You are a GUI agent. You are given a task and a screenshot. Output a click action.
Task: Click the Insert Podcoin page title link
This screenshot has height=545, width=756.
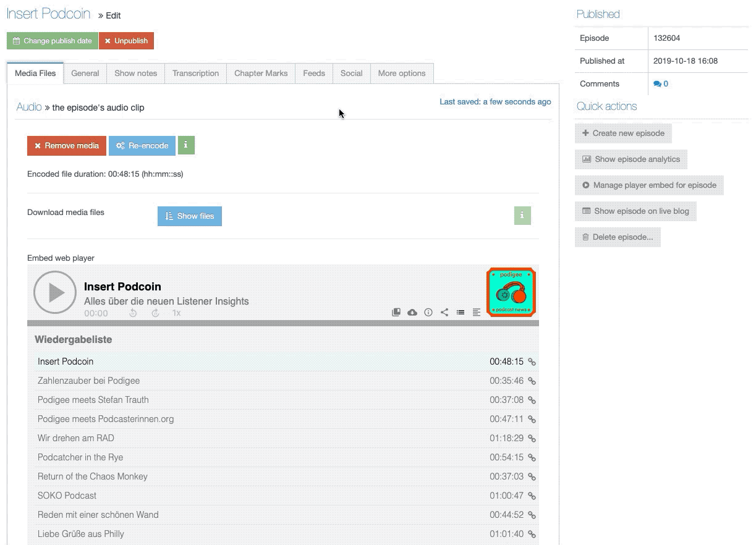(48, 14)
